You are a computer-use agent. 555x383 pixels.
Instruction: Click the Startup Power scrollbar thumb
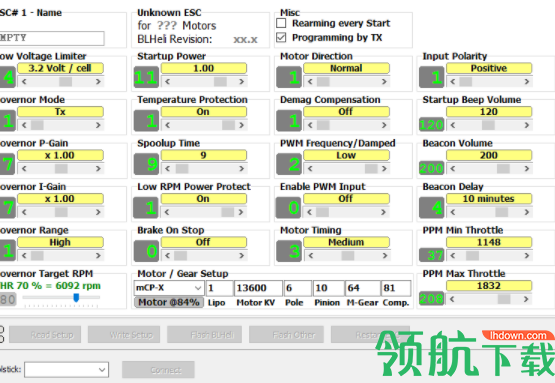tap(220, 82)
